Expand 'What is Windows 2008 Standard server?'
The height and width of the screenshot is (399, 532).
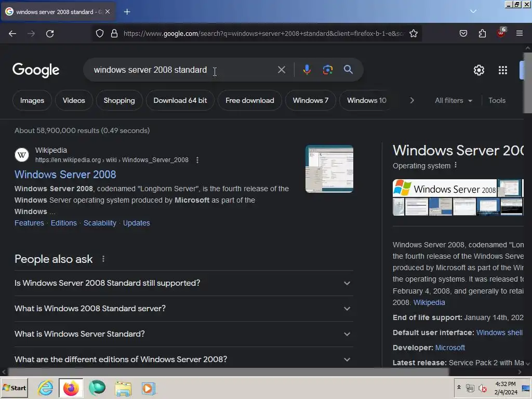pyautogui.click(x=183, y=309)
